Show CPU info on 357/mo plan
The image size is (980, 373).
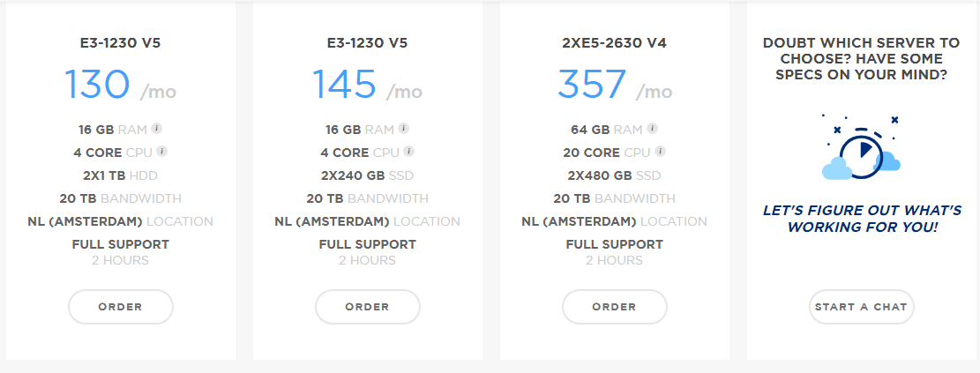661,152
